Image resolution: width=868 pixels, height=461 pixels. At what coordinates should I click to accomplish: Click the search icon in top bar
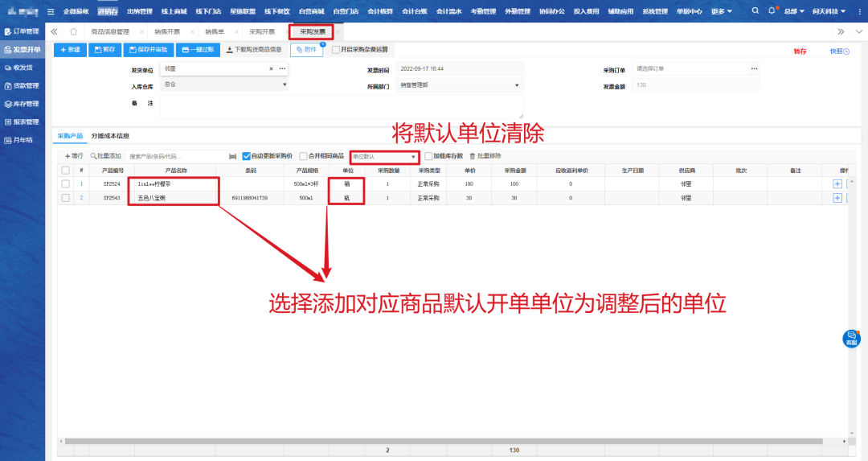click(x=755, y=11)
